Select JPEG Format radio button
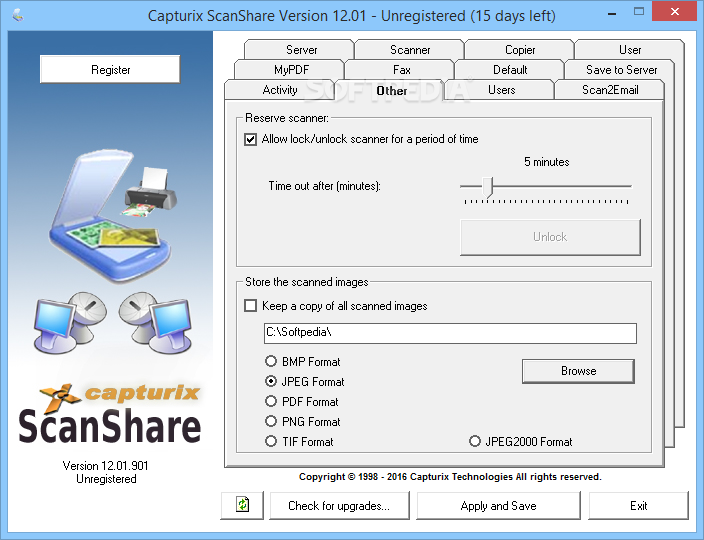Screen dimensions: 704x540 coord(271,381)
